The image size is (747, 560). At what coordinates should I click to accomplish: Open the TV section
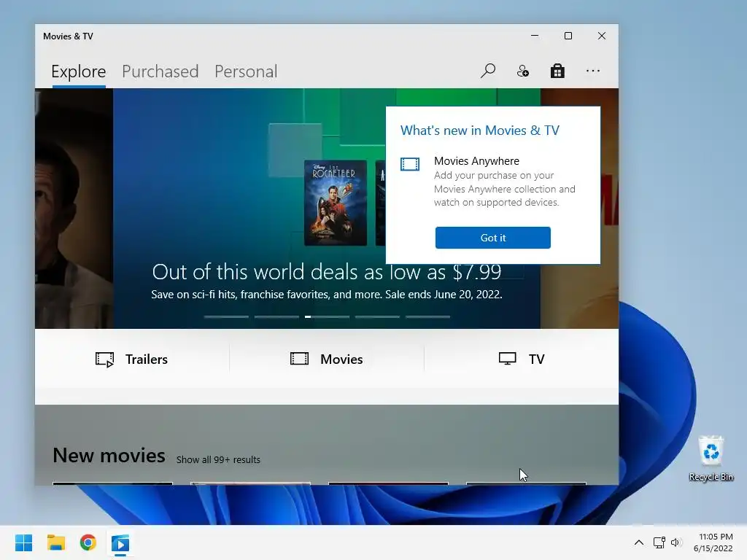pos(522,359)
